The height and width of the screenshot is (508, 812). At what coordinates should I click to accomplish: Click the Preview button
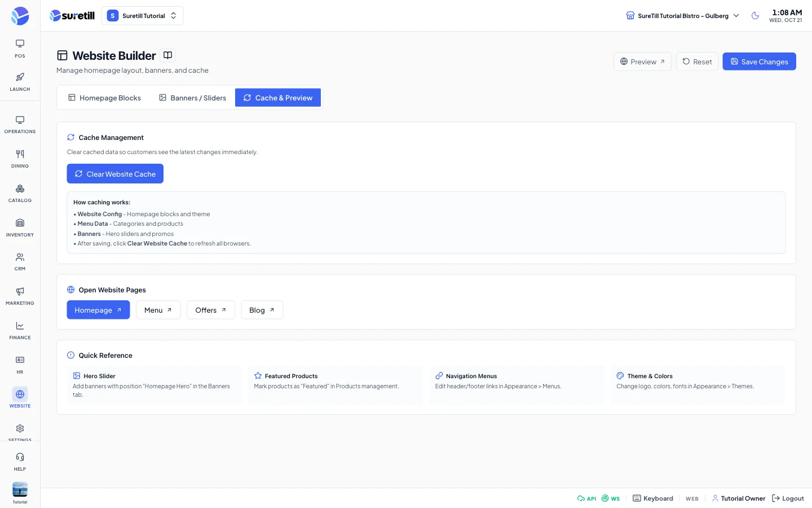642,62
